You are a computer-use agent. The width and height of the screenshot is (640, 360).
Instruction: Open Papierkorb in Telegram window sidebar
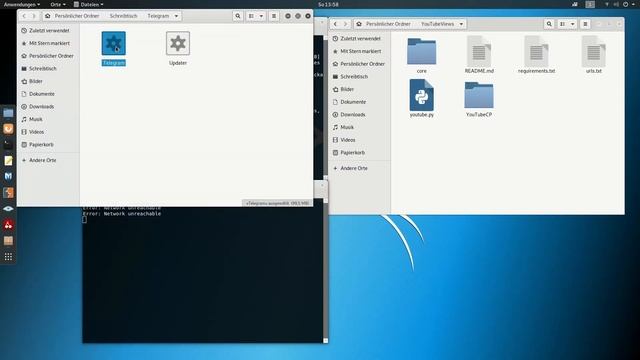[48, 144]
